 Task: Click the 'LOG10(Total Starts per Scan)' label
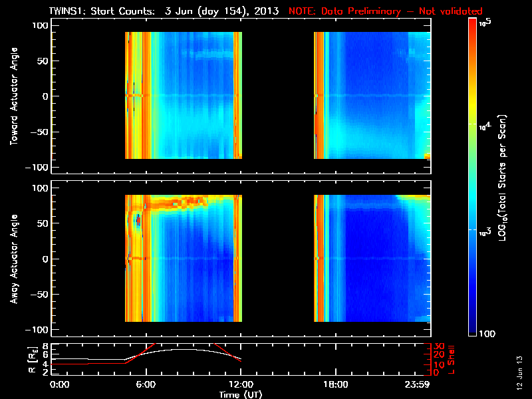pyautogui.click(x=502, y=178)
